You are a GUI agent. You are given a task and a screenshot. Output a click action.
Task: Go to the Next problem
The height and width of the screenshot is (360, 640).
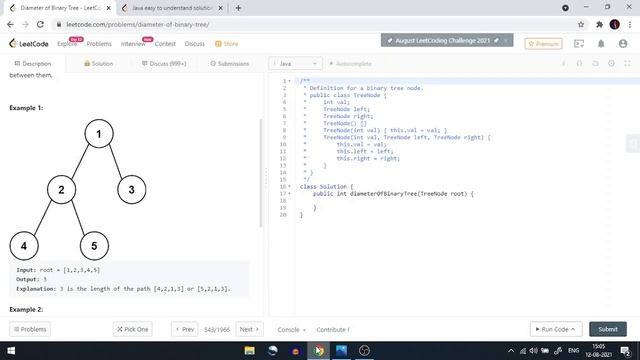coord(249,329)
